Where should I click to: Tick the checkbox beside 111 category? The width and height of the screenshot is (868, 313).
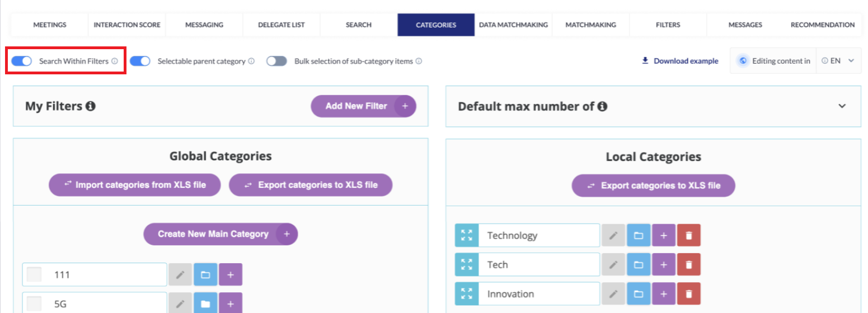(35, 274)
